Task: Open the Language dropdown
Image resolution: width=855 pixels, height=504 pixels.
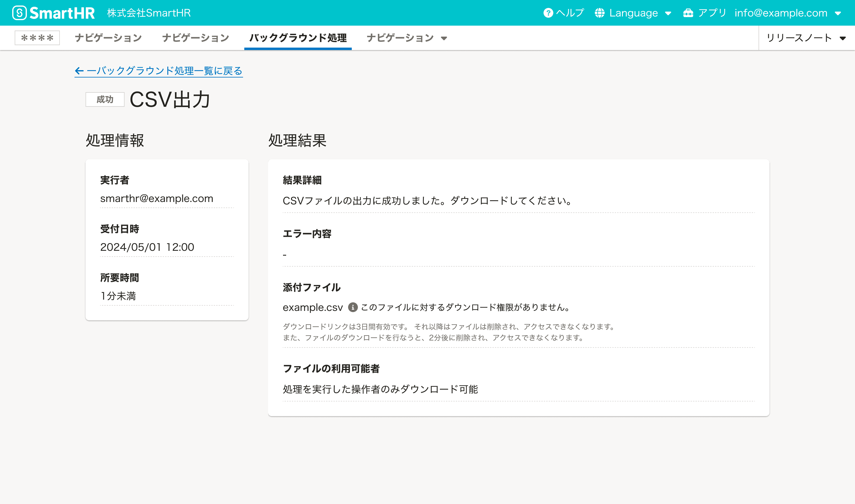Action: coord(633,13)
